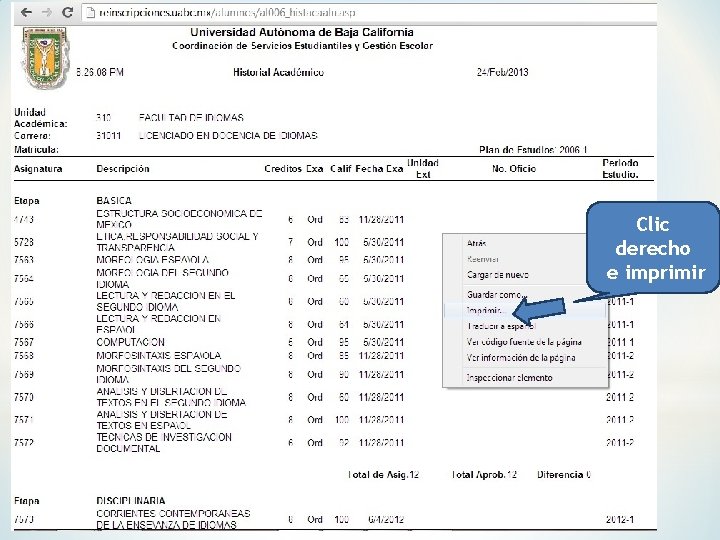Click subject code 7570

(x=24, y=397)
